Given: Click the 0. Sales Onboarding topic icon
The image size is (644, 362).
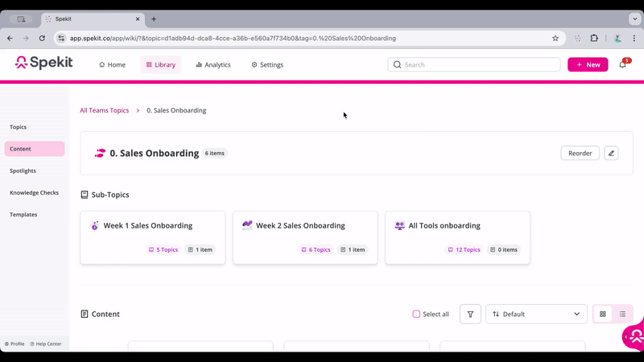Looking at the screenshot, I should 100,153.
